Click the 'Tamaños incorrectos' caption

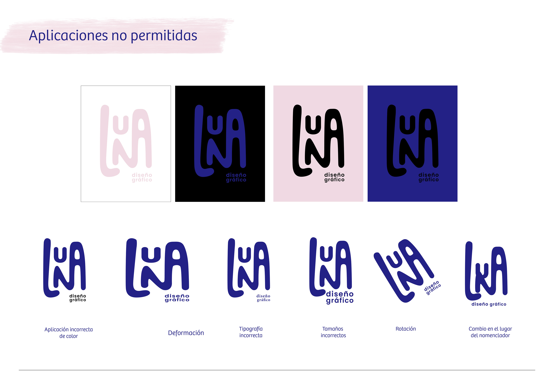tap(333, 332)
